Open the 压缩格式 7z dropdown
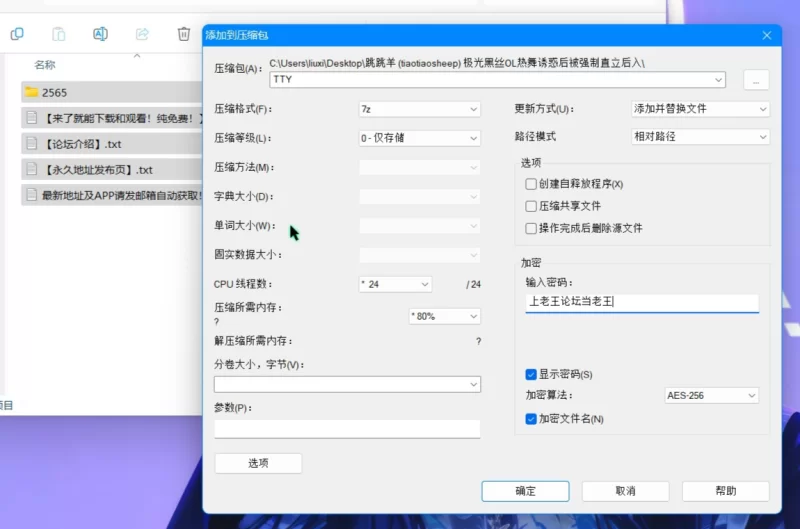Image resolution: width=800 pixels, height=529 pixels. [x=416, y=108]
